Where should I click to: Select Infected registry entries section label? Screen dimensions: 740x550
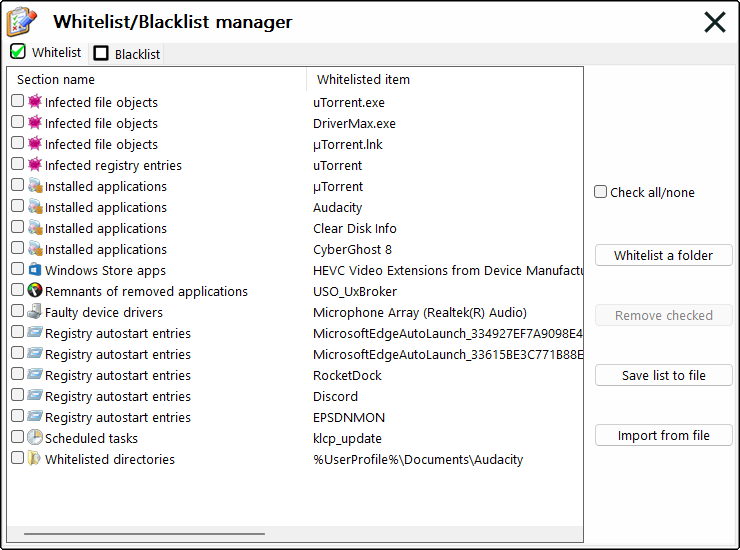click(113, 166)
